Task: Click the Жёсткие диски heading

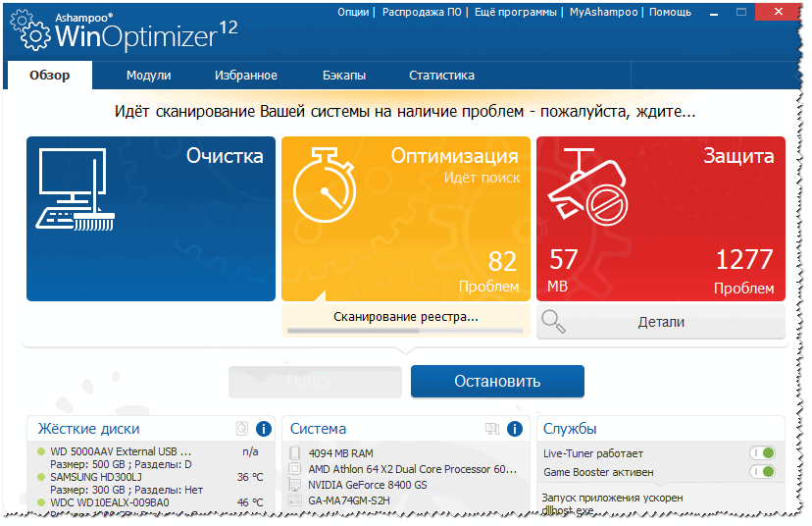Action: point(88,429)
